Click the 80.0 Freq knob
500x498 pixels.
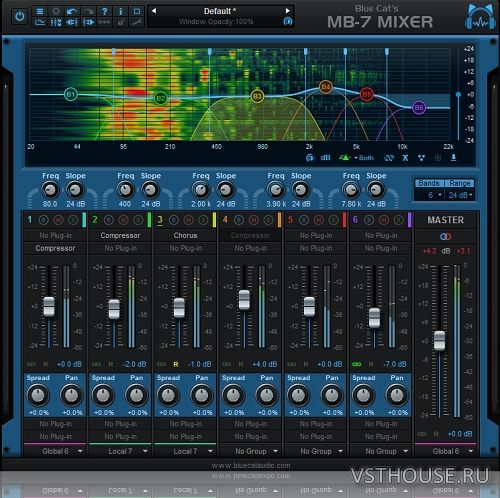coord(50,190)
